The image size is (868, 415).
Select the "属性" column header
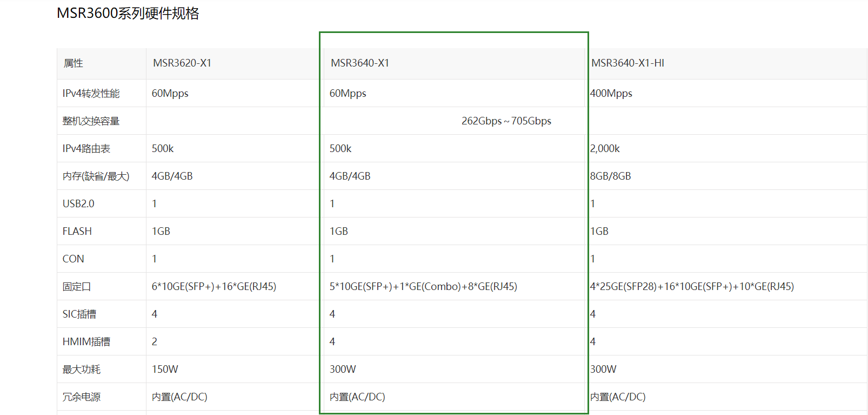click(74, 63)
